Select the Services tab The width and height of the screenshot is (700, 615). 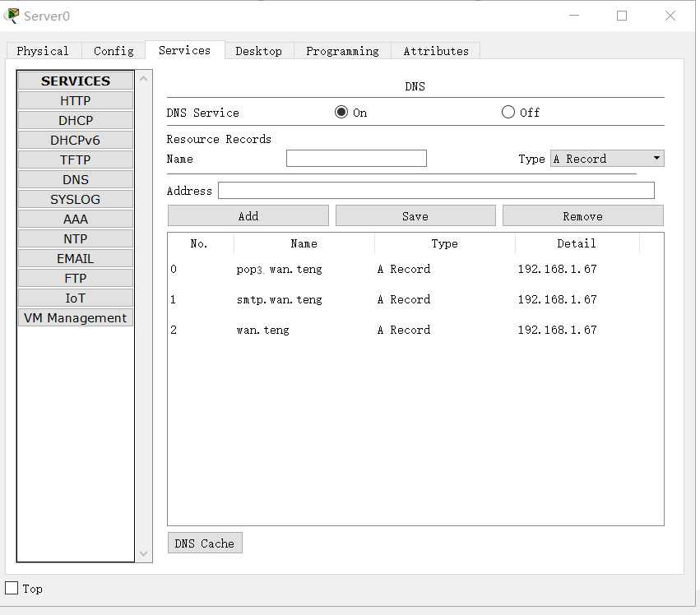tap(185, 50)
